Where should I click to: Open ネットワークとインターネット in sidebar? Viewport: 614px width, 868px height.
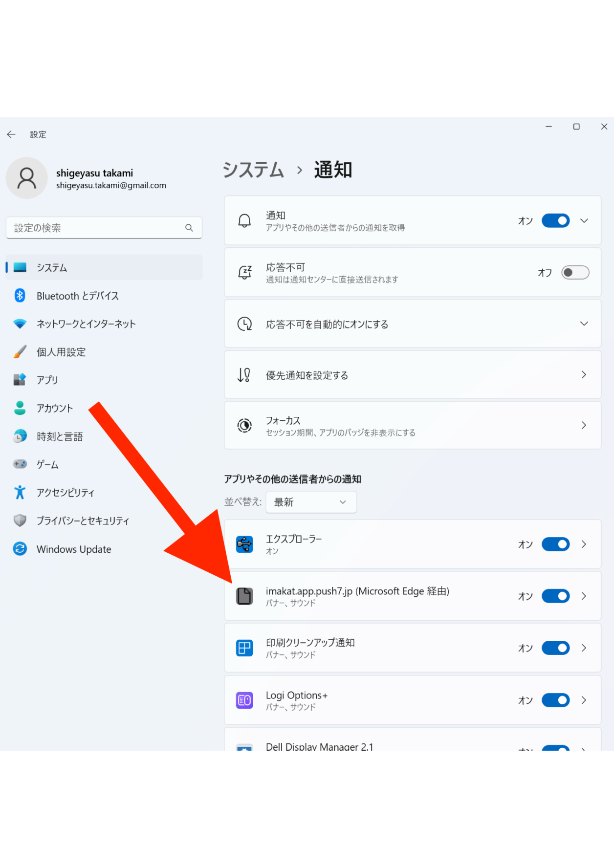click(x=86, y=324)
